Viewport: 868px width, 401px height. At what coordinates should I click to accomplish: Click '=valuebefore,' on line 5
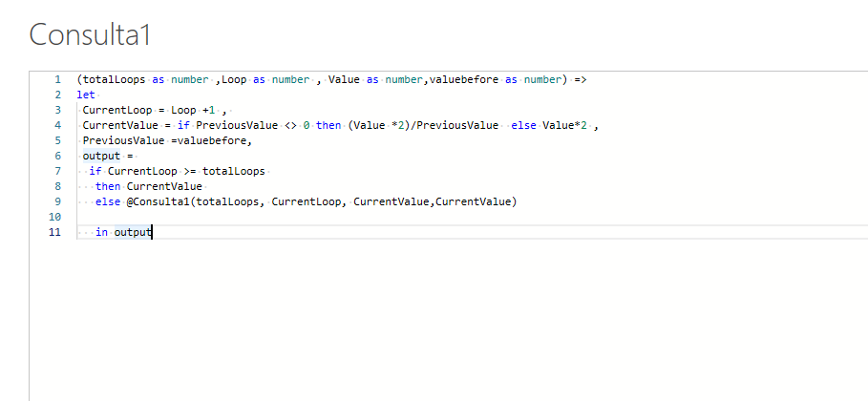coord(211,140)
